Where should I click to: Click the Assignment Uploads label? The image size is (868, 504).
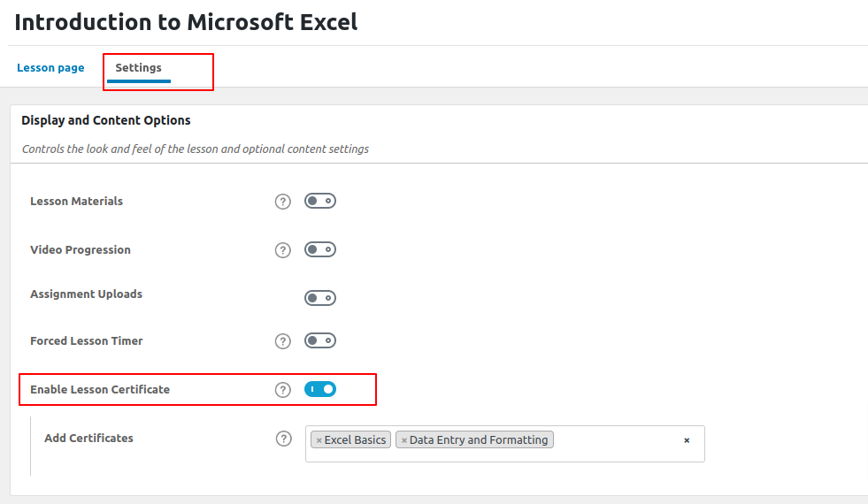click(x=87, y=294)
